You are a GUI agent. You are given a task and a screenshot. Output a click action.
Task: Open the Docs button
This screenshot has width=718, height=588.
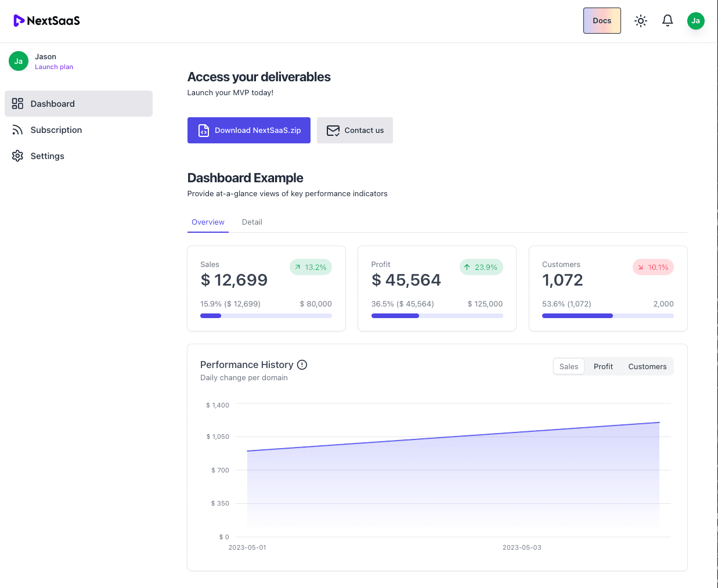[602, 21]
